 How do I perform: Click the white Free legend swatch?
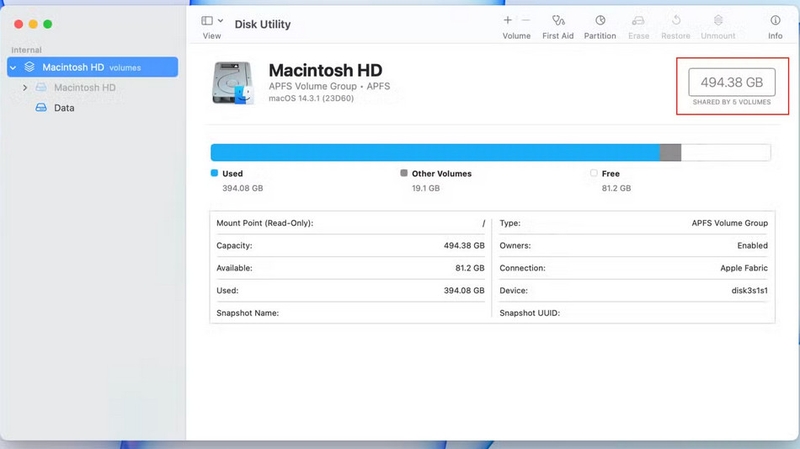tap(593, 173)
